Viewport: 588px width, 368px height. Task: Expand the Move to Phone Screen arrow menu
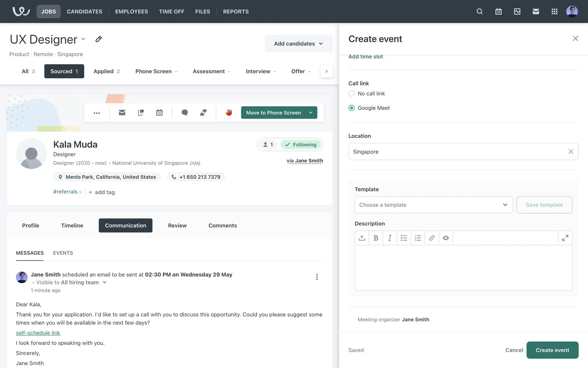click(311, 113)
